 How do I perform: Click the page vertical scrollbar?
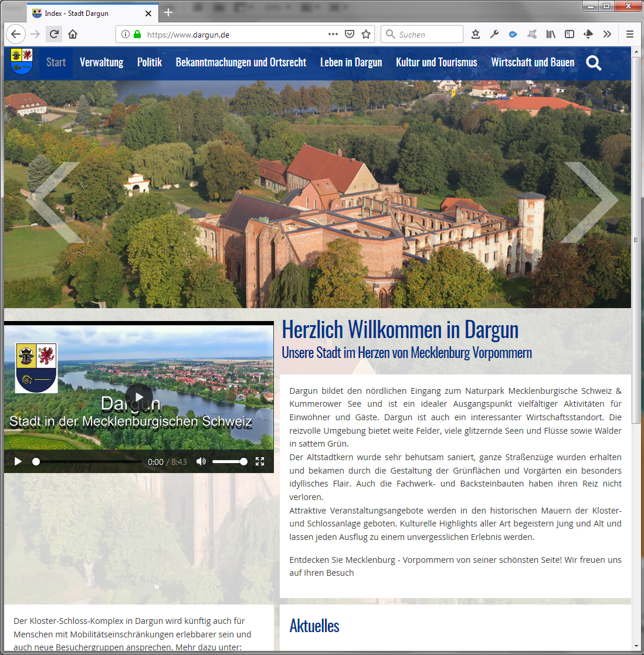(x=636, y=240)
